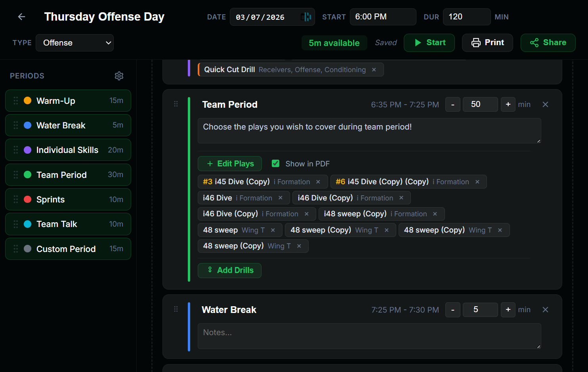Go back using the left arrow icon

[x=21, y=17]
